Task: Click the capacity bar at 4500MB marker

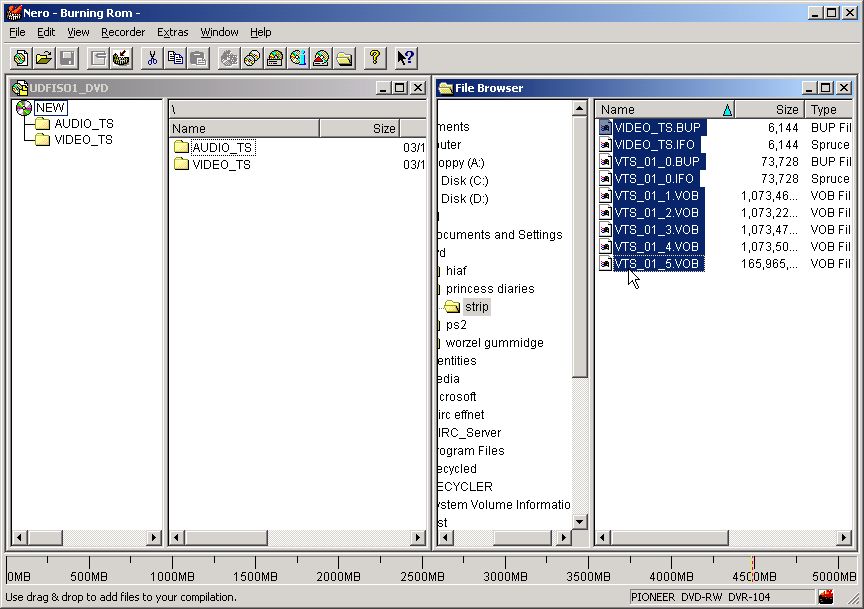Action: point(753,569)
